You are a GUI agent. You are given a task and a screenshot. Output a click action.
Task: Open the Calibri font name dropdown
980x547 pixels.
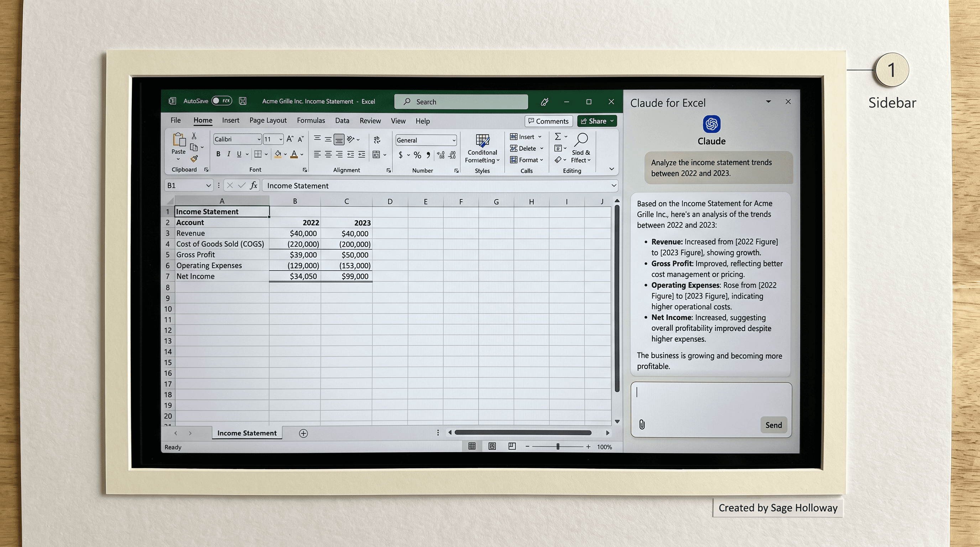(259, 139)
